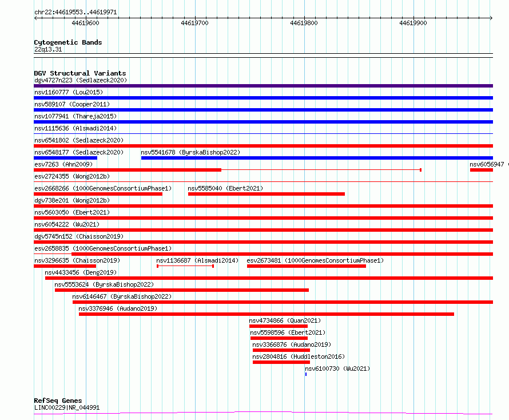Click the DGV Structural Variants track title
The width and height of the screenshot is (509, 420).
[x=80, y=73]
